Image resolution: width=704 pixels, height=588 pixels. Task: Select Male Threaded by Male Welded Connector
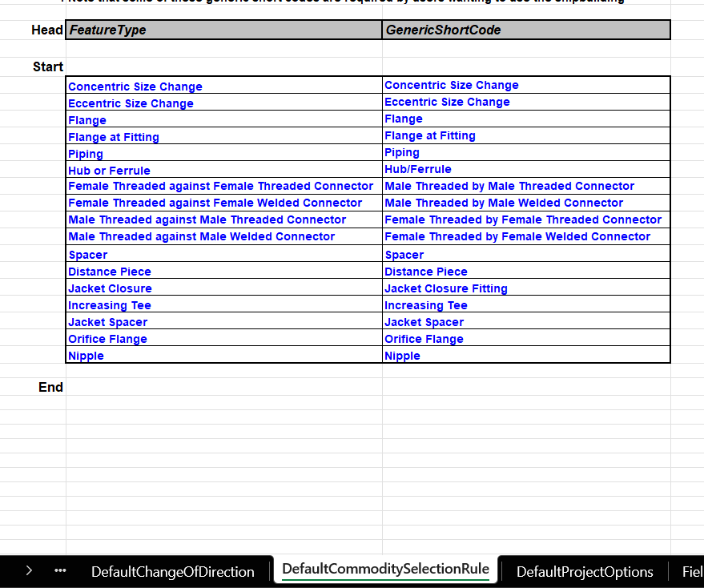526,203
